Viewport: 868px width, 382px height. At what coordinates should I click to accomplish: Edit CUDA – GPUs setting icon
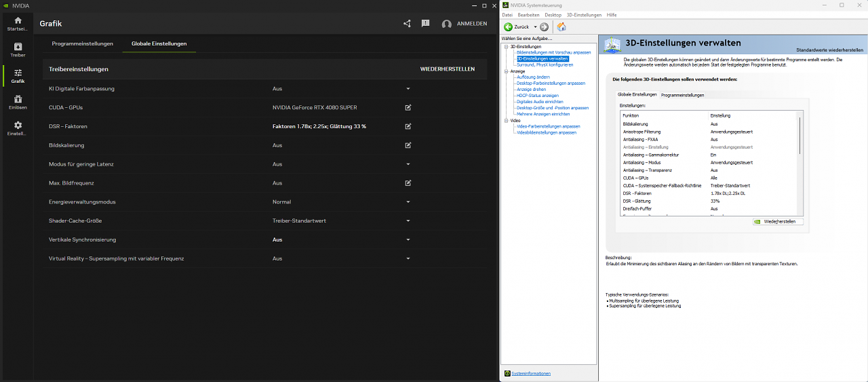[x=408, y=107]
